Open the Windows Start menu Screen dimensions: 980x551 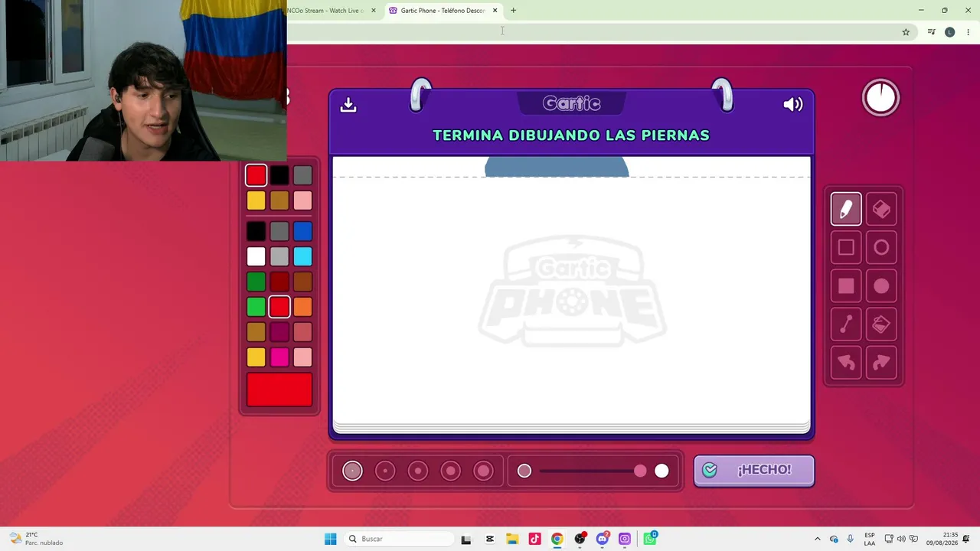coord(330,539)
